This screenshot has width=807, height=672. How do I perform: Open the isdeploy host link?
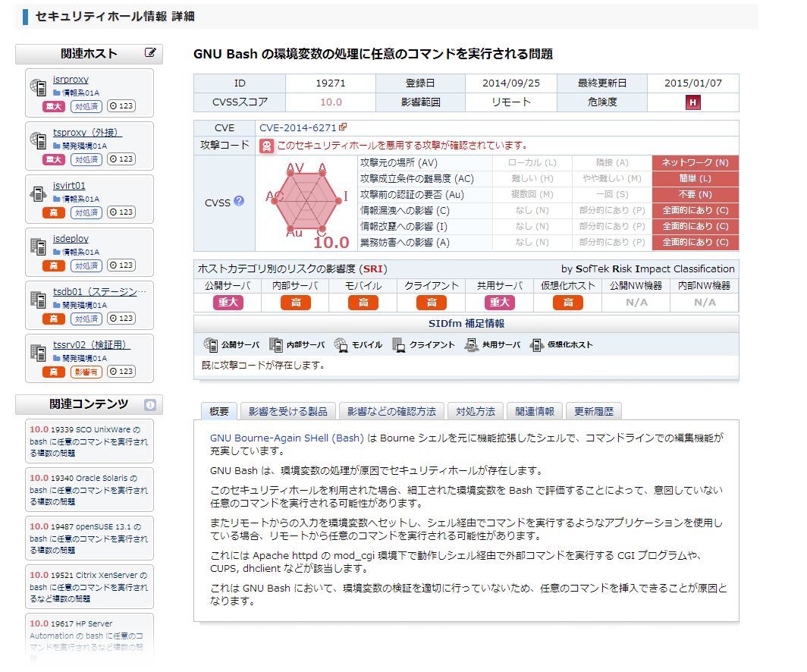(71, 238)
